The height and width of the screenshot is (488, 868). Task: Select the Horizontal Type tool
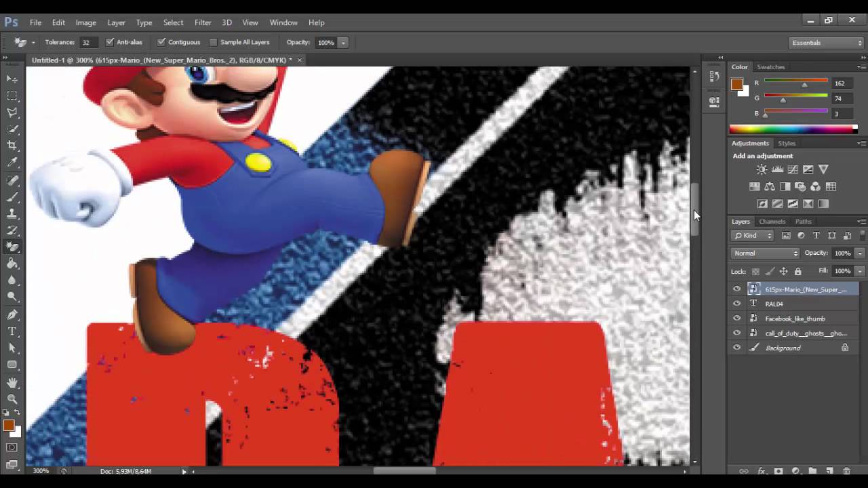pyautogui.click(x=12, y=331)
